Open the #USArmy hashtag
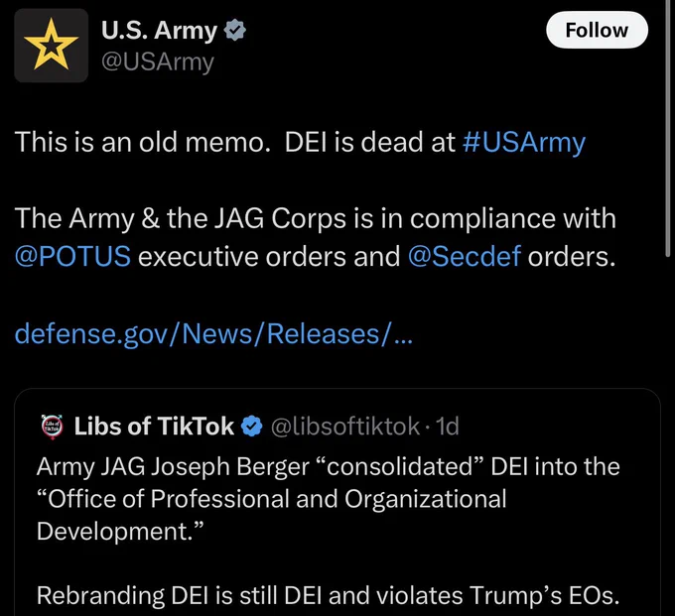 (x=524, y=142)
